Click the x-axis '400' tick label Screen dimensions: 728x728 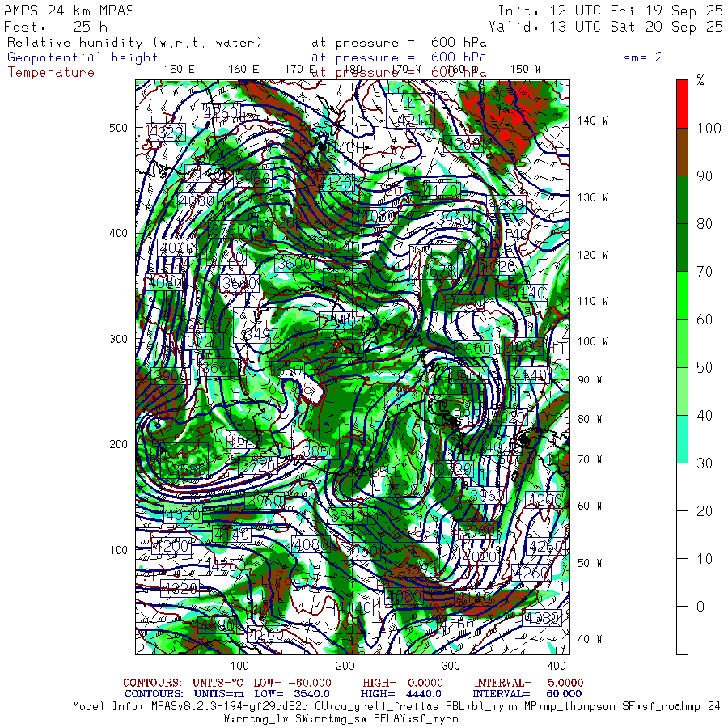[557, 666]
